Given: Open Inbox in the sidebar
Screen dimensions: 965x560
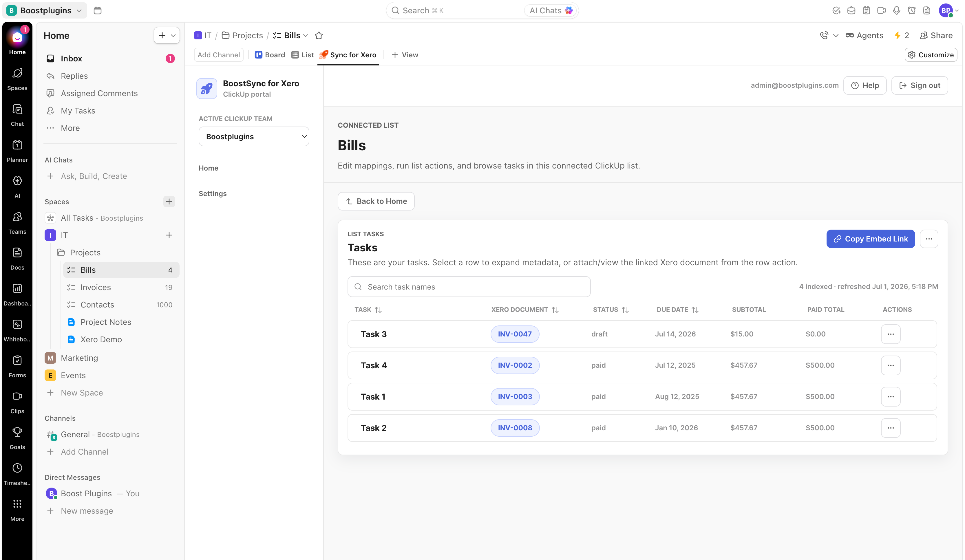Looking at the screenshot, I should [110, 58].
